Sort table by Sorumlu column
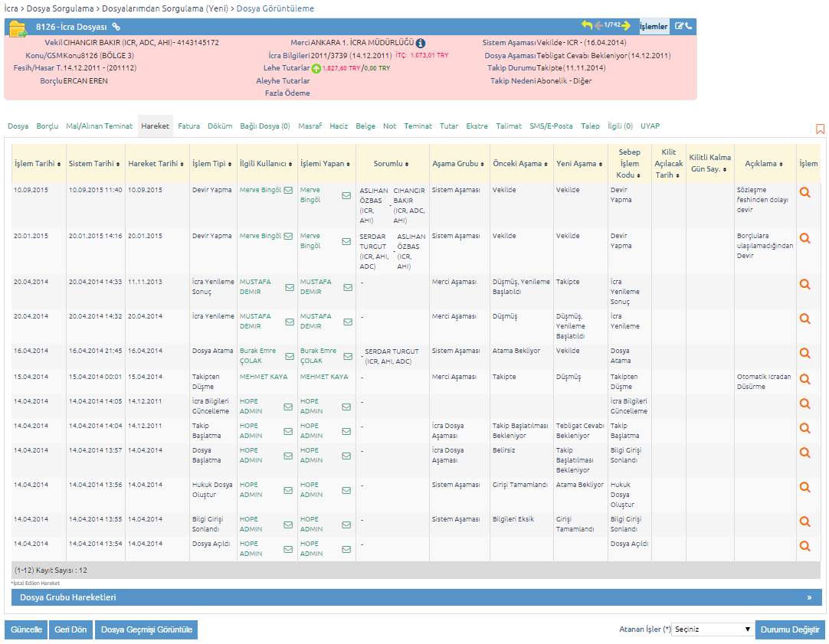The height and width of the screenshot is (644, 829). [x=392, y=164]
